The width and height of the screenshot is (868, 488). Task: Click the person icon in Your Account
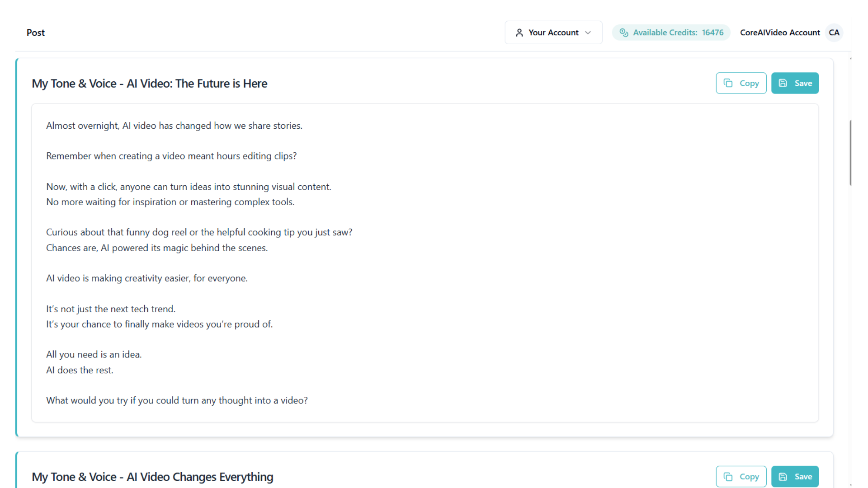click(519, 33)
